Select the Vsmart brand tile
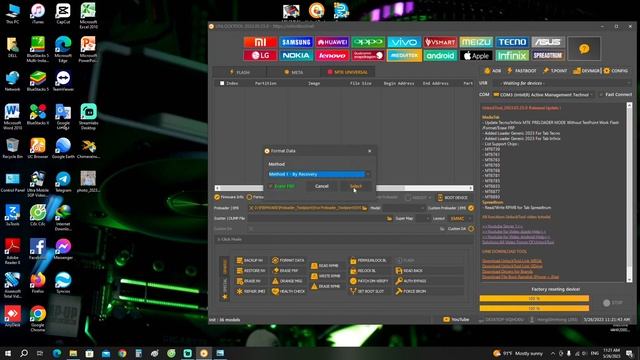This screenshot has width=640, height=360. [440, 42]
